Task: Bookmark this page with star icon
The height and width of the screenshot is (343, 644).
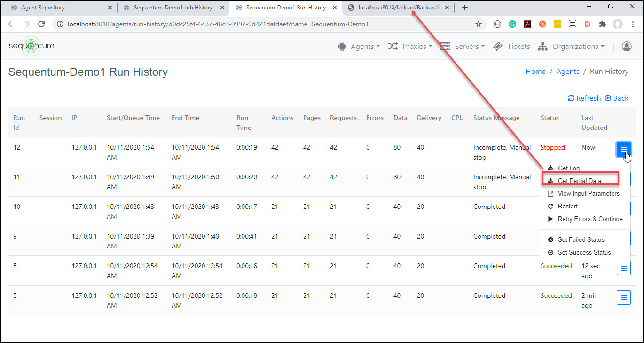Action: coord(479,24)
